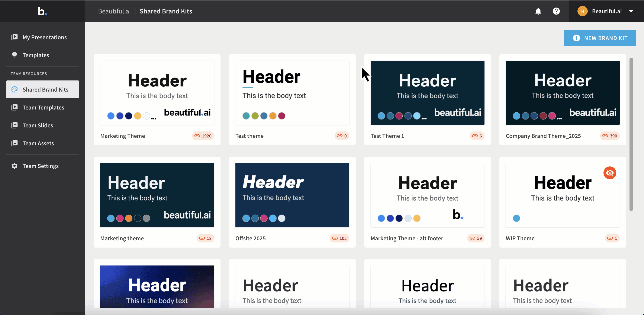The width and height of the screenshot is (644, 315).
Task: Click the Marketing Theme 1920 card's orange swatch
Action: coord(138,116)
